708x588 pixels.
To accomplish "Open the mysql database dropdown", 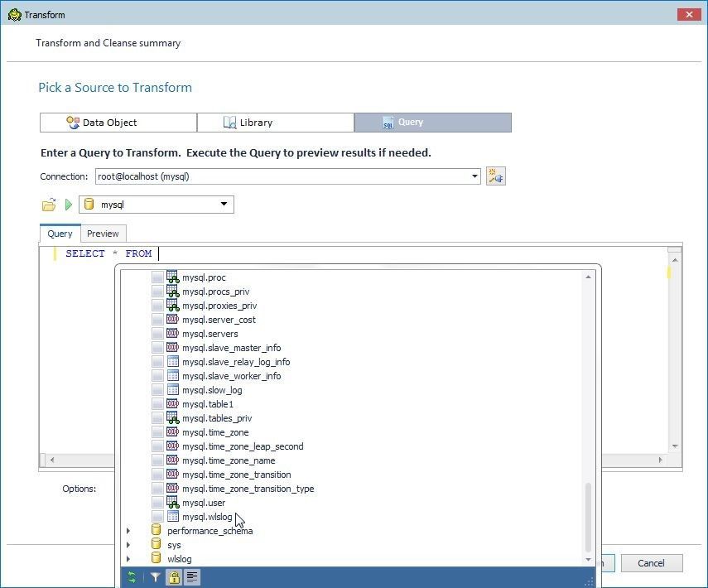I will click(224, 204).
